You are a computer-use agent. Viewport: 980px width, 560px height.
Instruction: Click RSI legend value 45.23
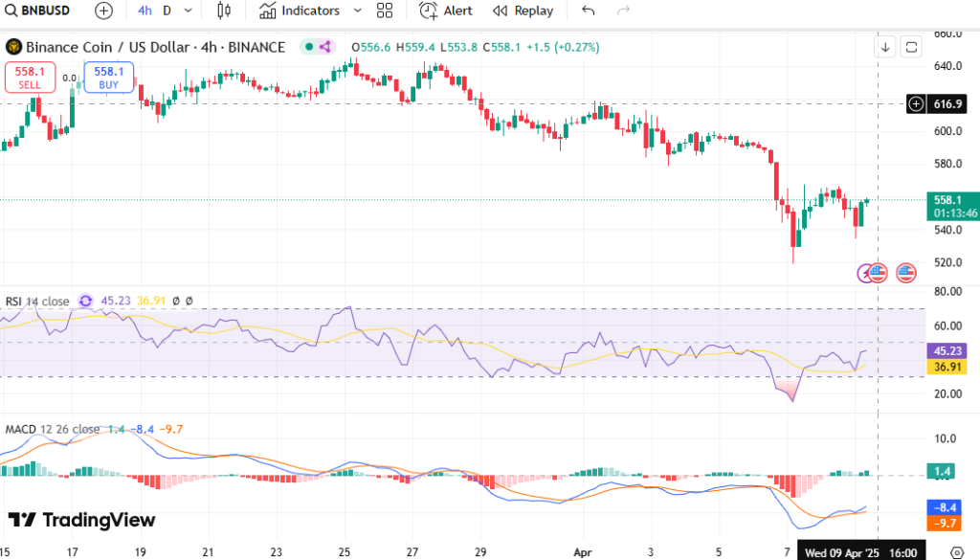tap(116, 301)
